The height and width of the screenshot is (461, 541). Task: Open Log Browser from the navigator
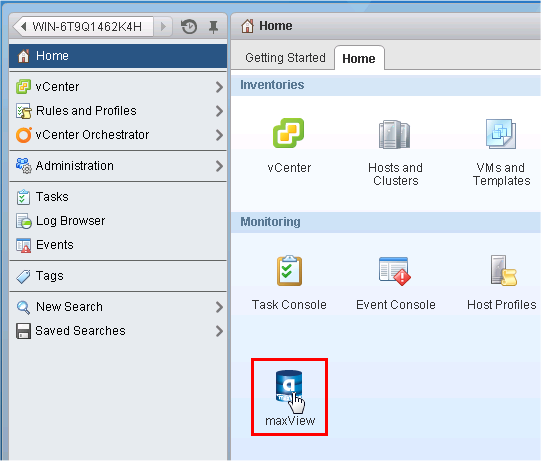pyautogui.click(x=118, y=221)
